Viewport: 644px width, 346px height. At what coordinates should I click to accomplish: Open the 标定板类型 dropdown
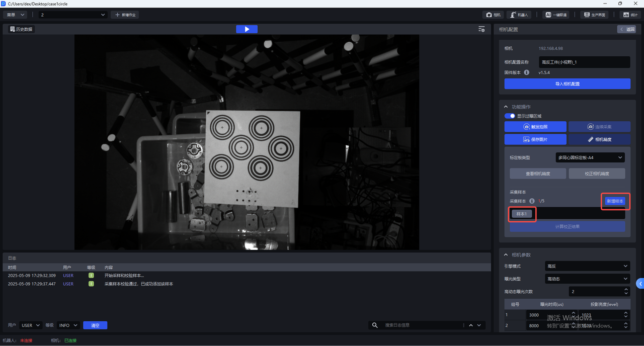(590, 157)
